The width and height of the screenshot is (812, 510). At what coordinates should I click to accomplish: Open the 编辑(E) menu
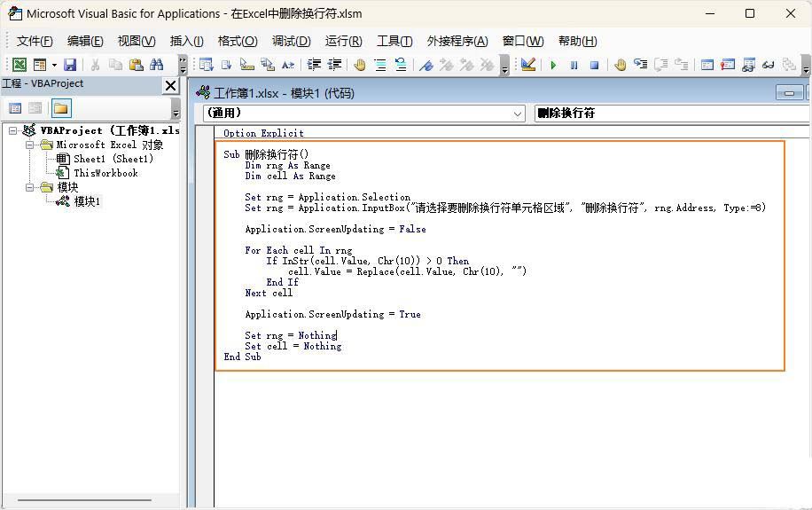tap(85, 41)
